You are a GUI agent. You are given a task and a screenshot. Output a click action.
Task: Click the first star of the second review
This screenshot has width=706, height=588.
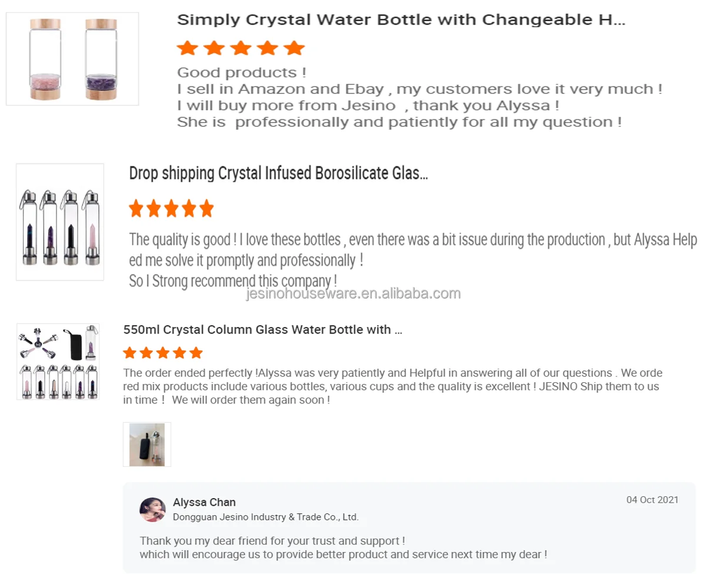[136, 208]
